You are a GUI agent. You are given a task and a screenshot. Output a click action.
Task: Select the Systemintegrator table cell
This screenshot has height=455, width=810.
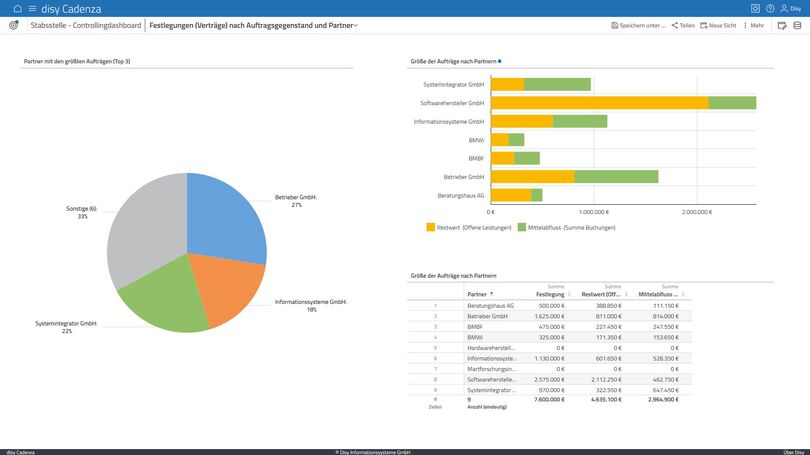pos(491,390)
